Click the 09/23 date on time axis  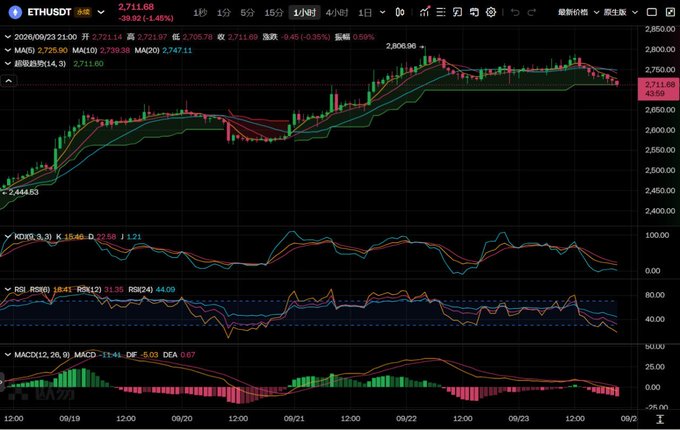click(519, 418)
